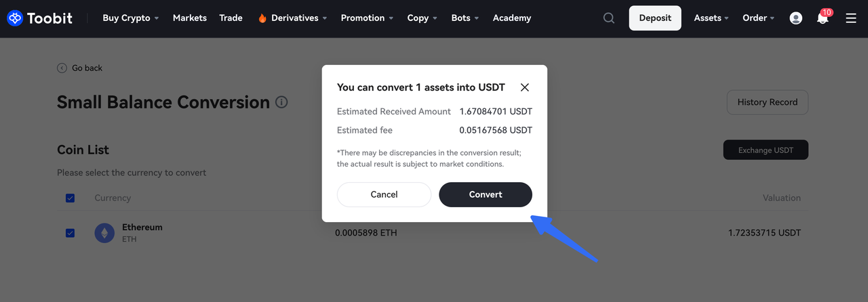Click the Toobit logo icon

tap(14, 18)
